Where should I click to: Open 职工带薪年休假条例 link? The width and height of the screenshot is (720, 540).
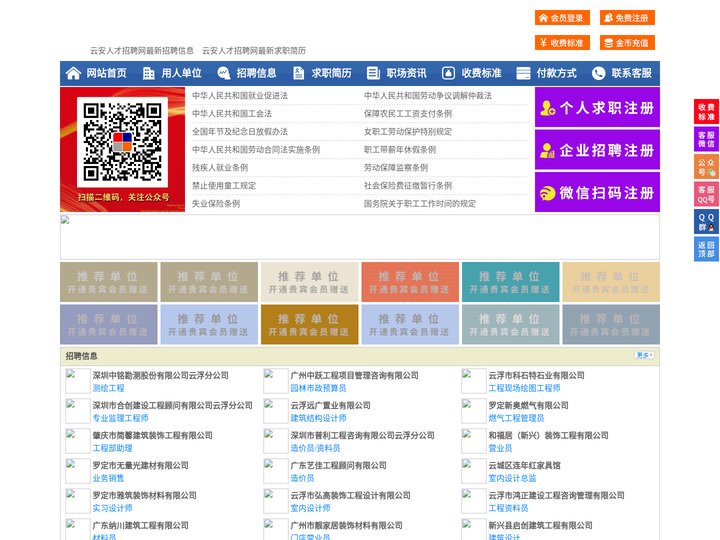400,150
